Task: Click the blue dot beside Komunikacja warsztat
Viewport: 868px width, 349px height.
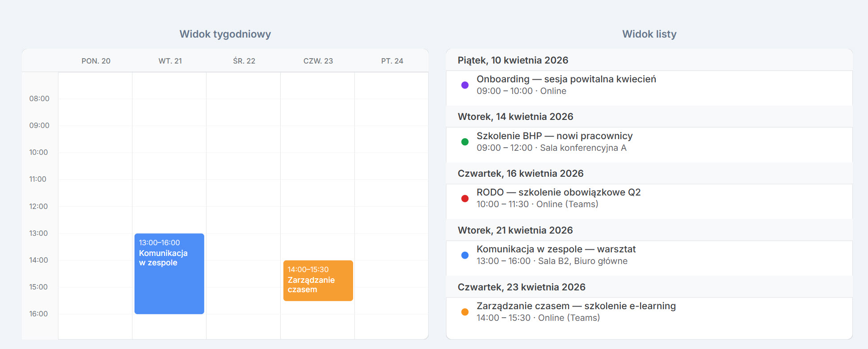Action: click(x=465, y=255)
